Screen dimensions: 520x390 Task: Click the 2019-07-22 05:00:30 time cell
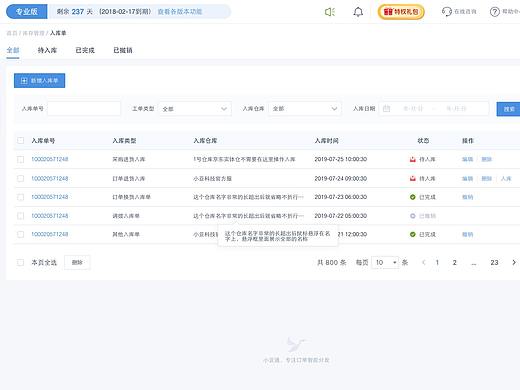(x=341, y=216)
